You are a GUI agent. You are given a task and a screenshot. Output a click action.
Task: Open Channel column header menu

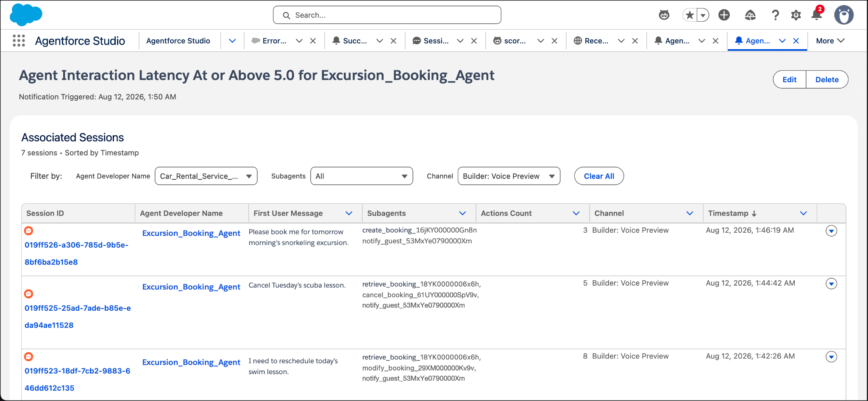pyautogui.click(x=690, y=213)
